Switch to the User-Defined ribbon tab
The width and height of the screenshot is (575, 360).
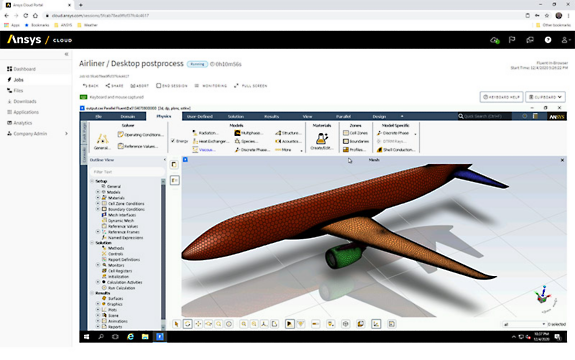pyautogui.click(x=200, y=117)
